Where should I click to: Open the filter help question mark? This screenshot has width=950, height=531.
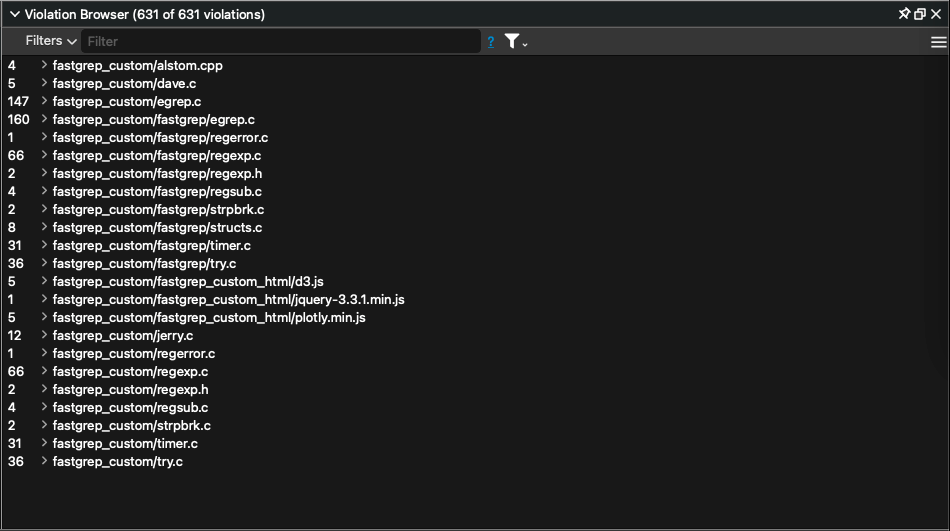coord(491,41)
